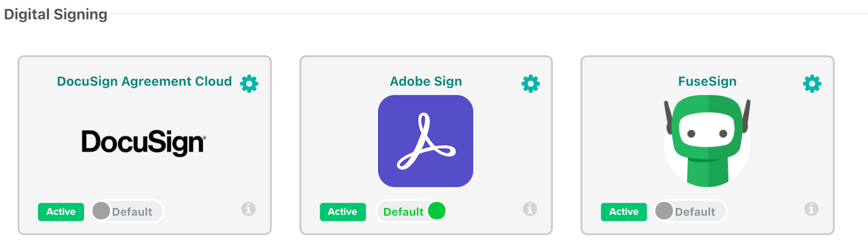Show info for FuseSign integration

[x=811, y=209]
